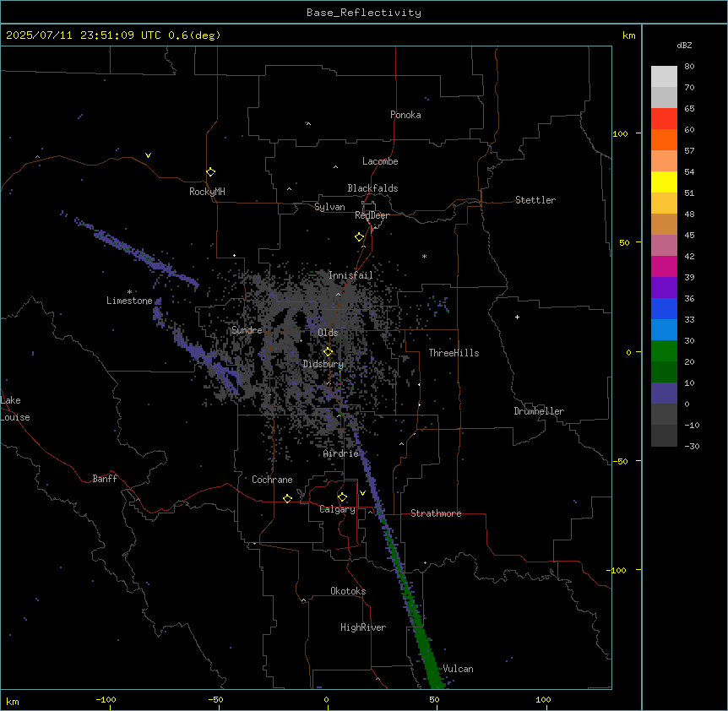Viewport: 728px width, 711px height.
Task: Click the Airdrie label
Action: point(341,453)
